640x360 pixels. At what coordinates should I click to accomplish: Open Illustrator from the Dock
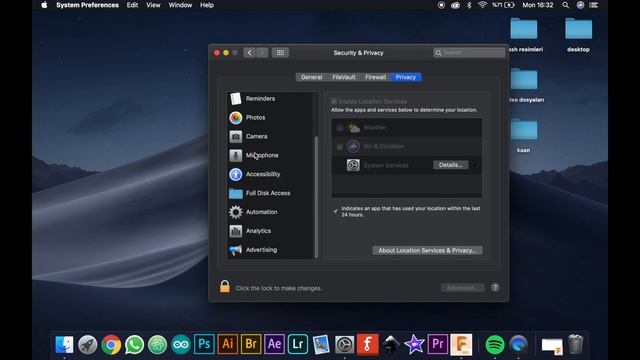pos(227,344)
